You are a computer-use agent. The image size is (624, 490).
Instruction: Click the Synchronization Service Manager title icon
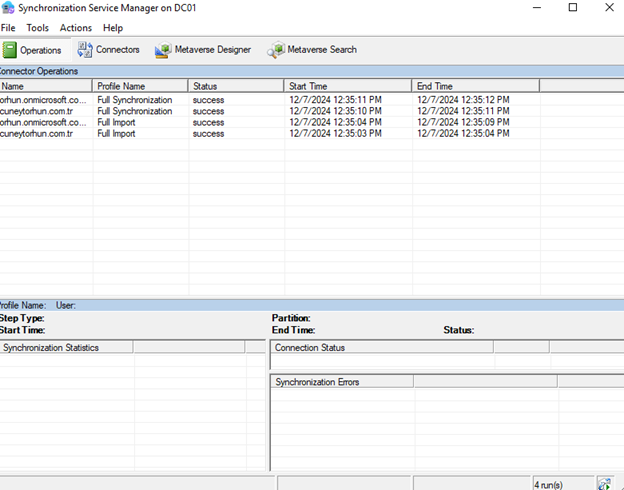(x=8, y=8)
